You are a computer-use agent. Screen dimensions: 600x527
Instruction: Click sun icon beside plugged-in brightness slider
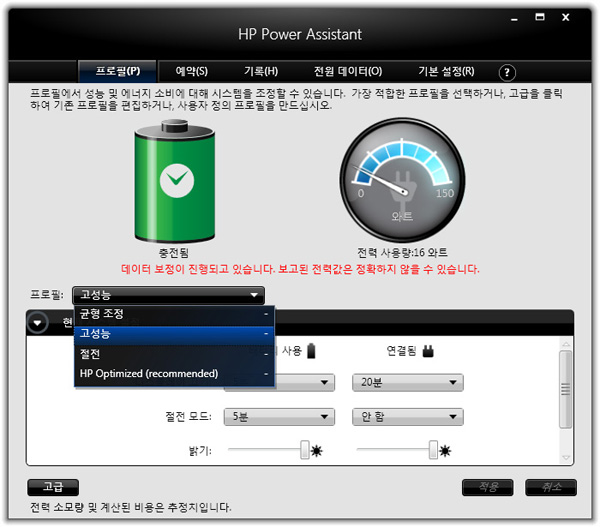click(445, 451)
